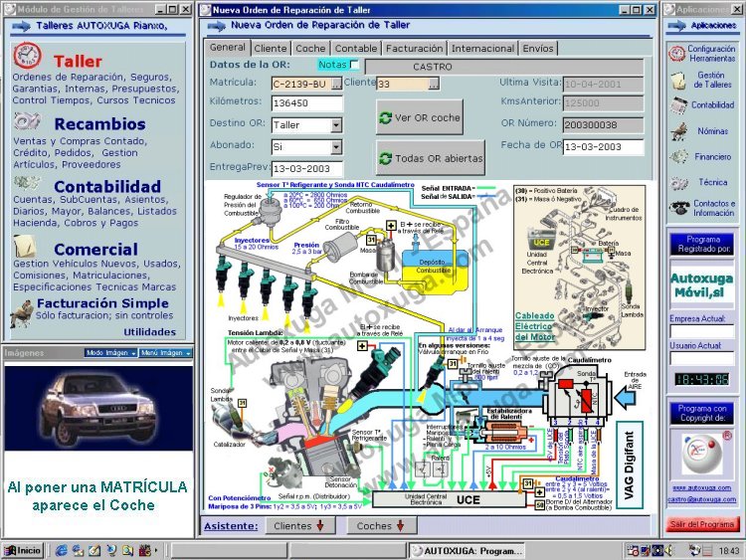Switch to the Cliente tab

(x=271, y=48)
